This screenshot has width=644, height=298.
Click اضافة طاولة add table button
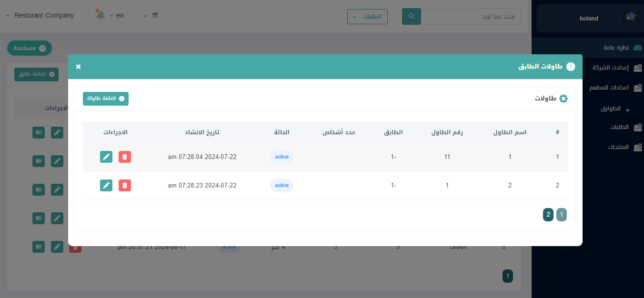point(106,99)
